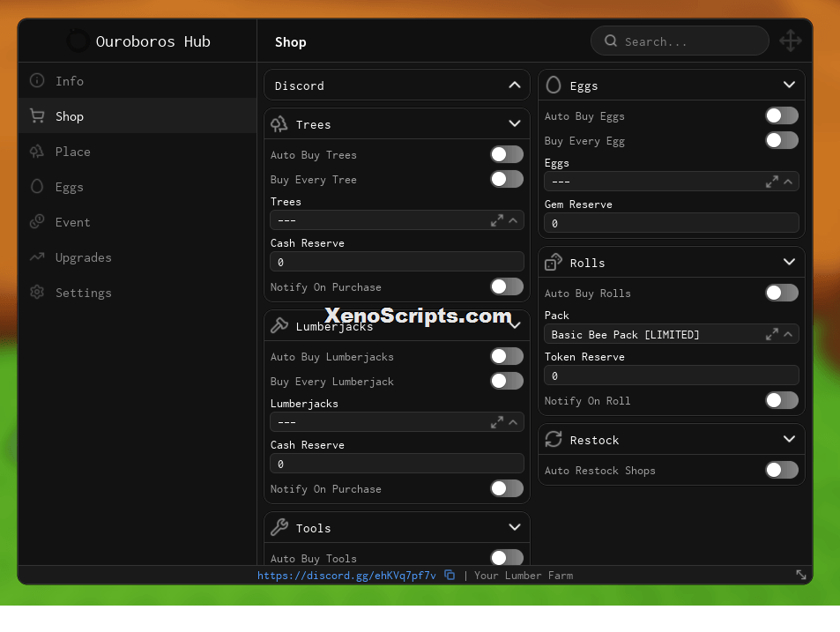Image resolution: width=840 pixels, height=632 pixels.
Task: Click the Gem Reserve input field
Action: [x=672, y=223]
